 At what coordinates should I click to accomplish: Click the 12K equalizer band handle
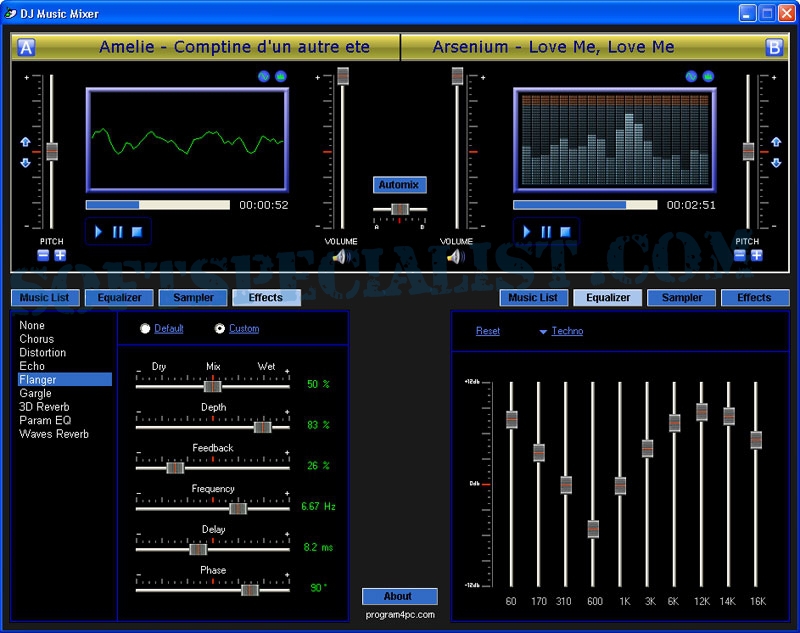point(702,412)
